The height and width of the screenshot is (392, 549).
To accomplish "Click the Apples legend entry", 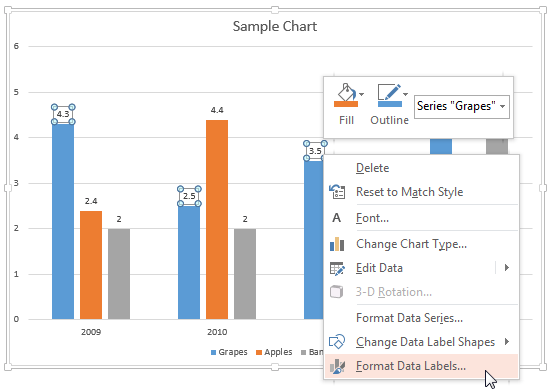I will coord(274,352).
